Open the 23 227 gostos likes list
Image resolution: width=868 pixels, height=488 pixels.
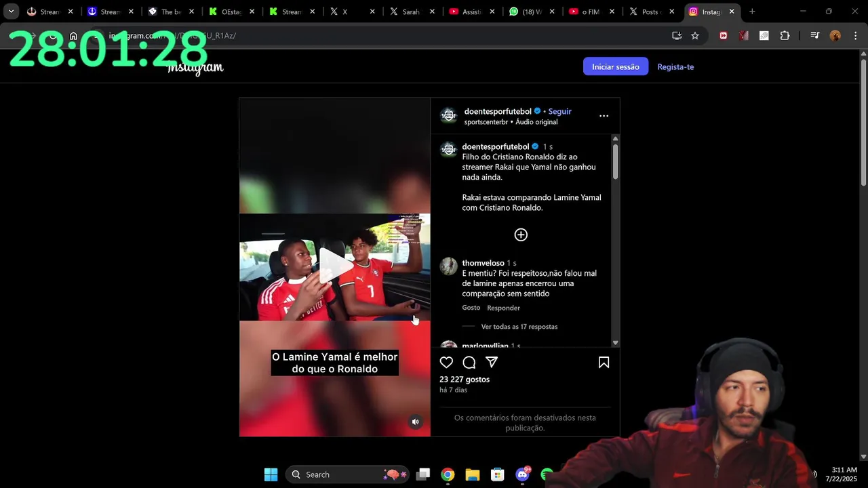coord(465,380)
